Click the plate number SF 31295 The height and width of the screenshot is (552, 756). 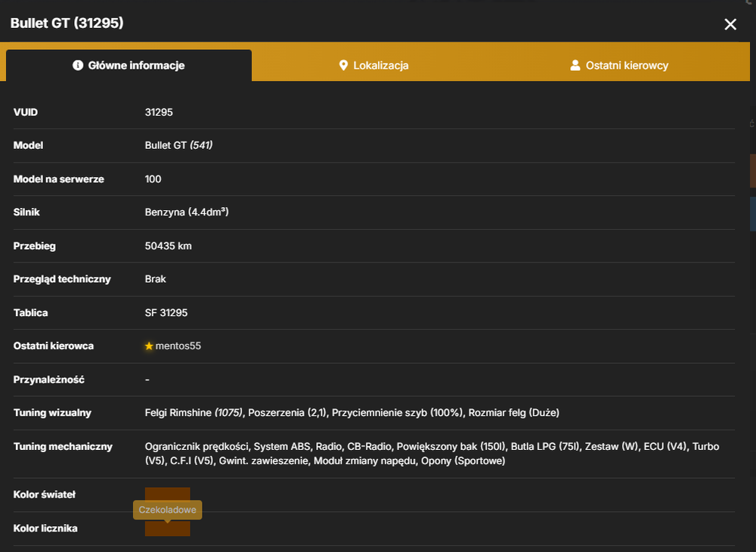tap(166, 312)
